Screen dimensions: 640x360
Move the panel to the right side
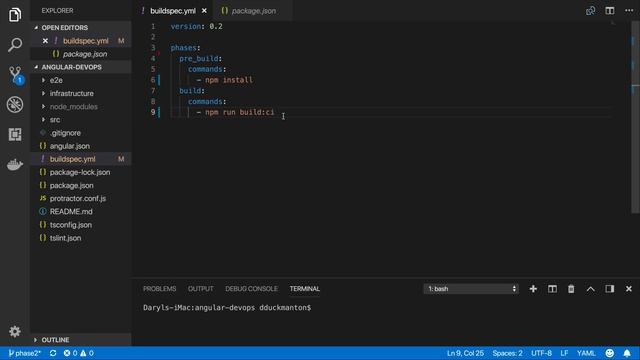click(610, 289)
